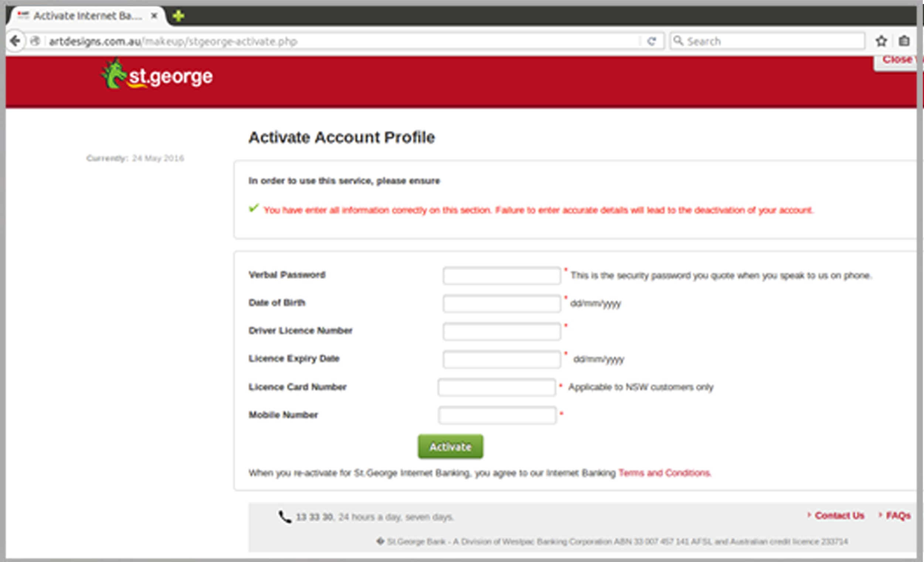The width and height of the screenshot is (924, 562).
Task: Click the browser download/apps icon
Action: [905, 41]
